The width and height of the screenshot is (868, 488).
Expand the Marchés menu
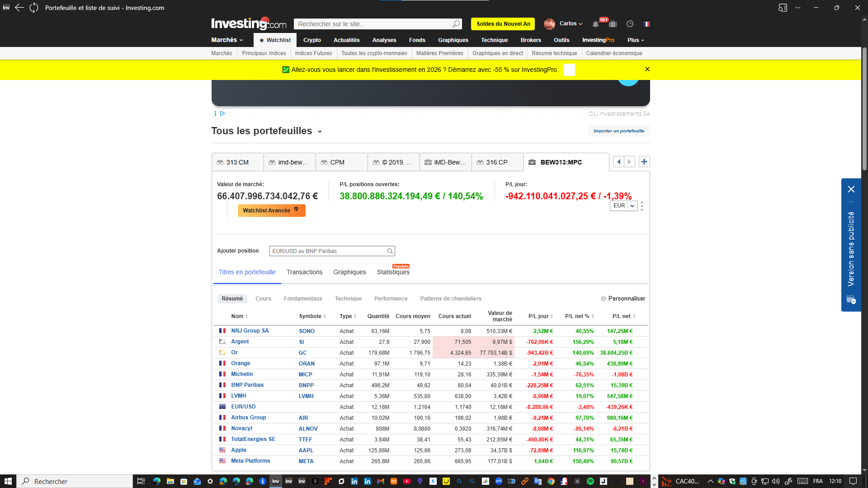point(227,40)
